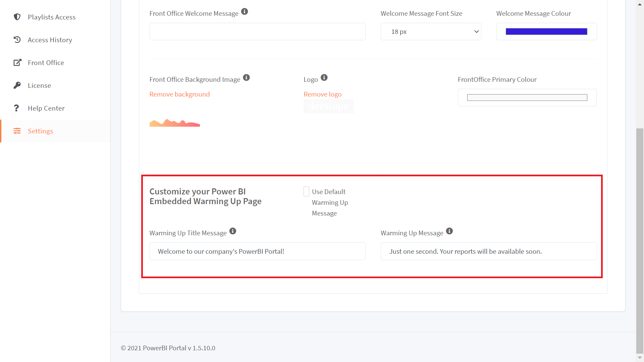Image resolution: width=644 pixels, height=362 pixels.
Task: Open the Help Center section
Action: coord(46,108)
